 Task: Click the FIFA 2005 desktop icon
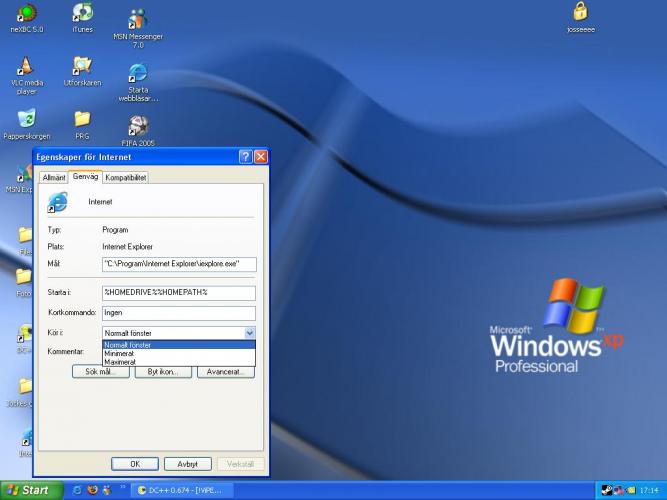pos(138,127)
